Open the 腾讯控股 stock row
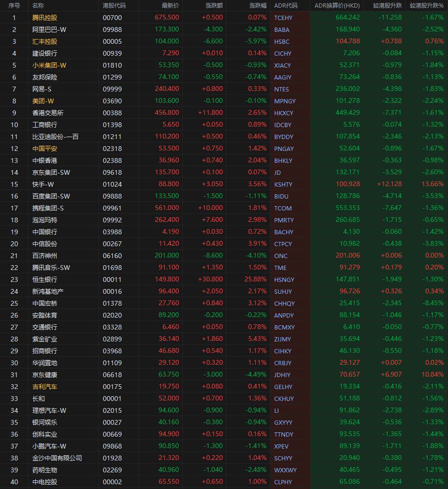 tap(224, 18)
